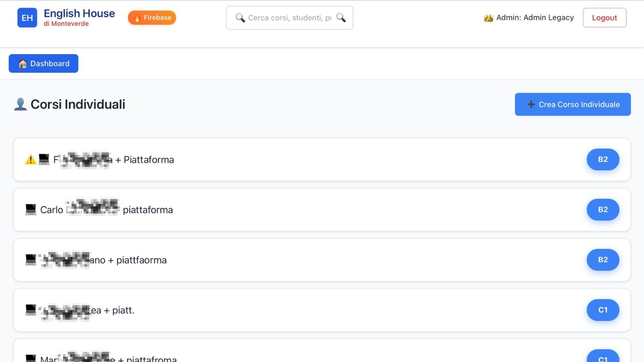Click the laptop icon on the C1 course row
Screen dimensions: 644x362
[x=30, y=310]
